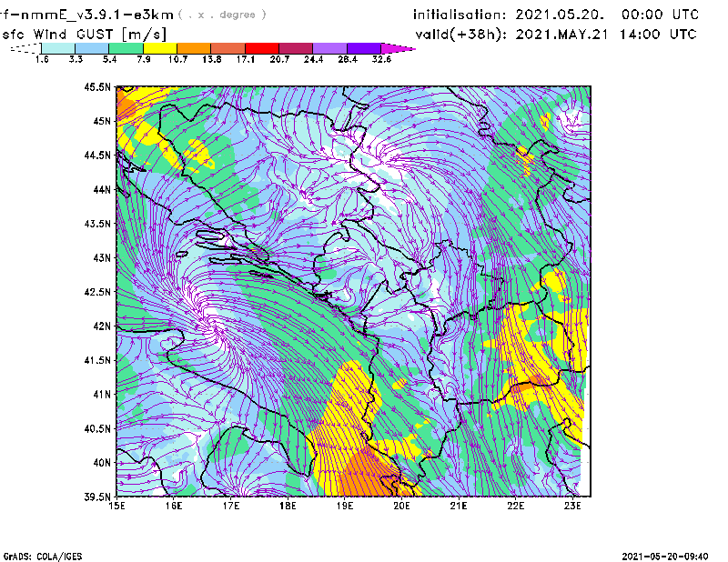The width and height of the screenshot is (728, 562).
Task: Click the '45N' latitude axis label
Action: point(102,121)
